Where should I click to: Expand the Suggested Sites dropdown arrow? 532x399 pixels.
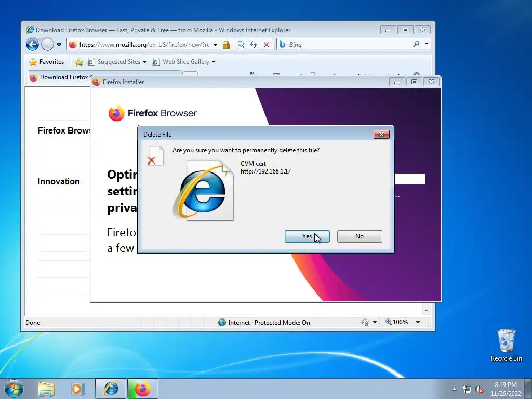[144, 62]
